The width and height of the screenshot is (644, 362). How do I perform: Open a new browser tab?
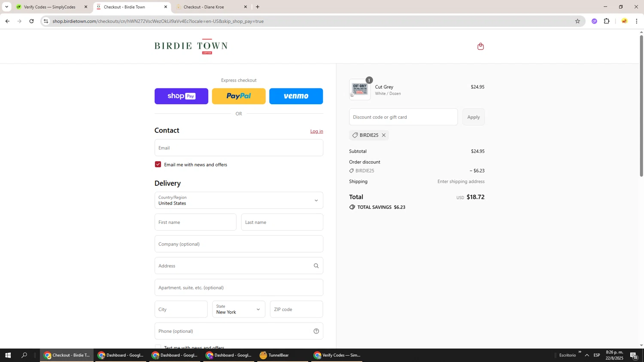(x=258, y=7)
